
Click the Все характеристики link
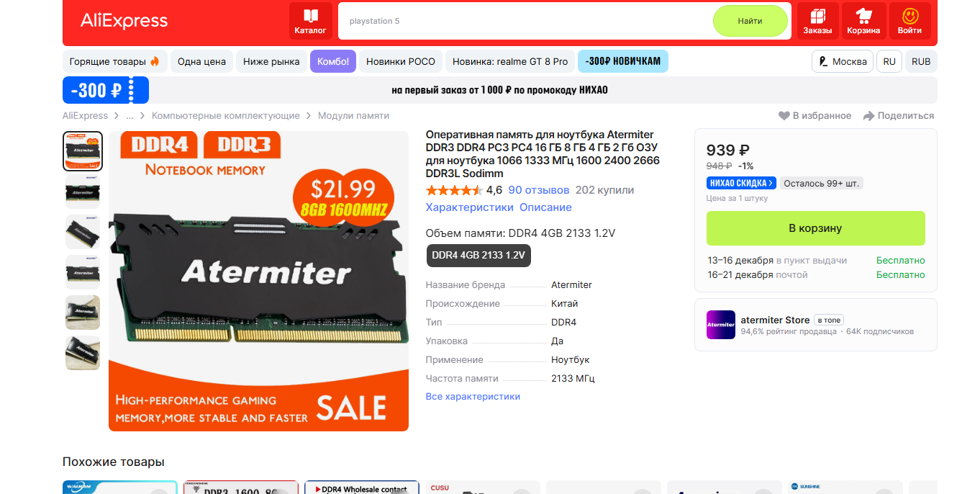pyautogui.click(x=473, y=397)
